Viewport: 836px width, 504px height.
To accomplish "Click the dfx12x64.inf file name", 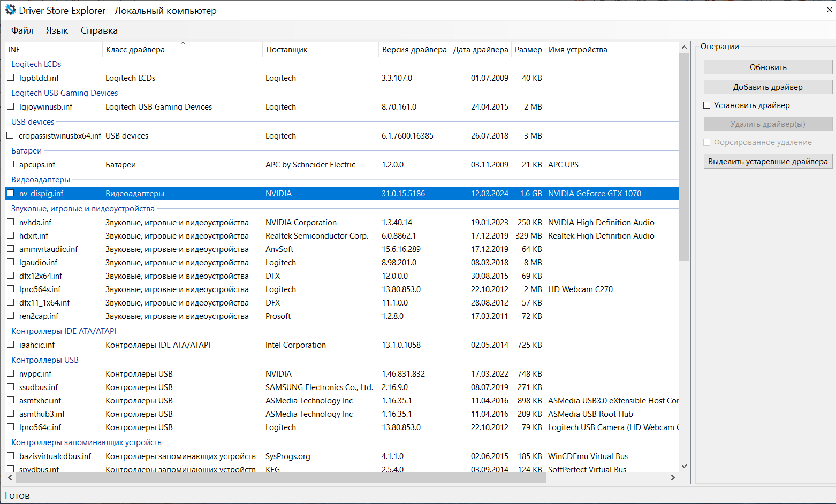I will point(41,276).
